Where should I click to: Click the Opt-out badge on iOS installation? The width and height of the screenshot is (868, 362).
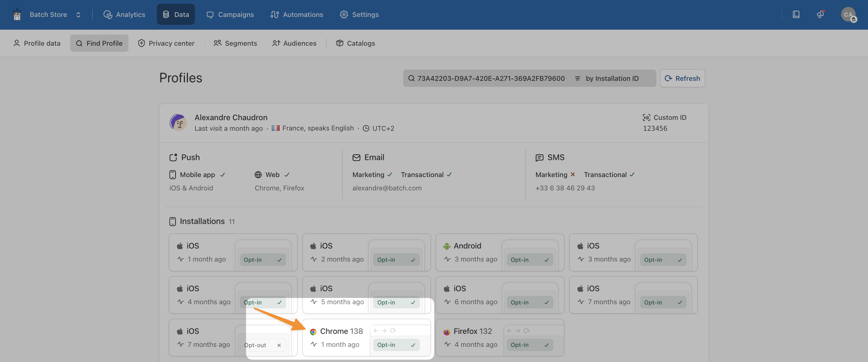click(x=262, y=345)
